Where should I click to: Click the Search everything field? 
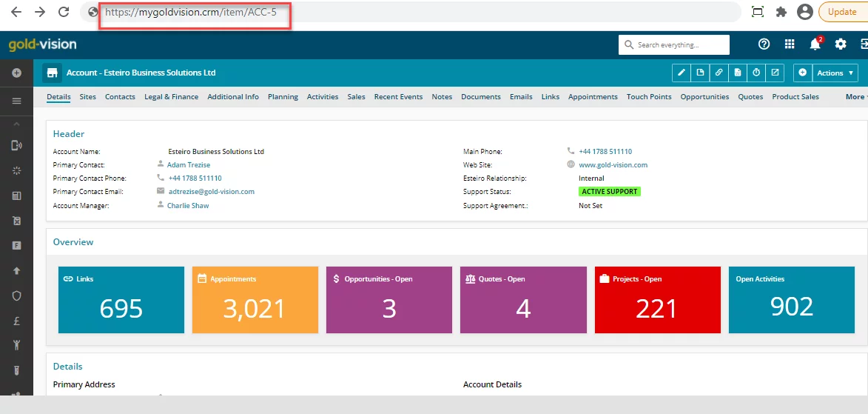tap(673, 45)
